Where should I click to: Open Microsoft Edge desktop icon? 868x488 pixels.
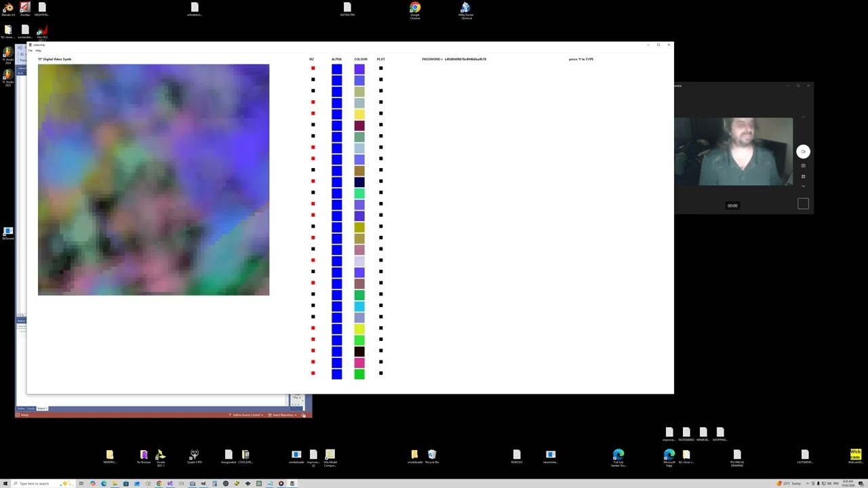pyautogui.click(x=669, y=457)
